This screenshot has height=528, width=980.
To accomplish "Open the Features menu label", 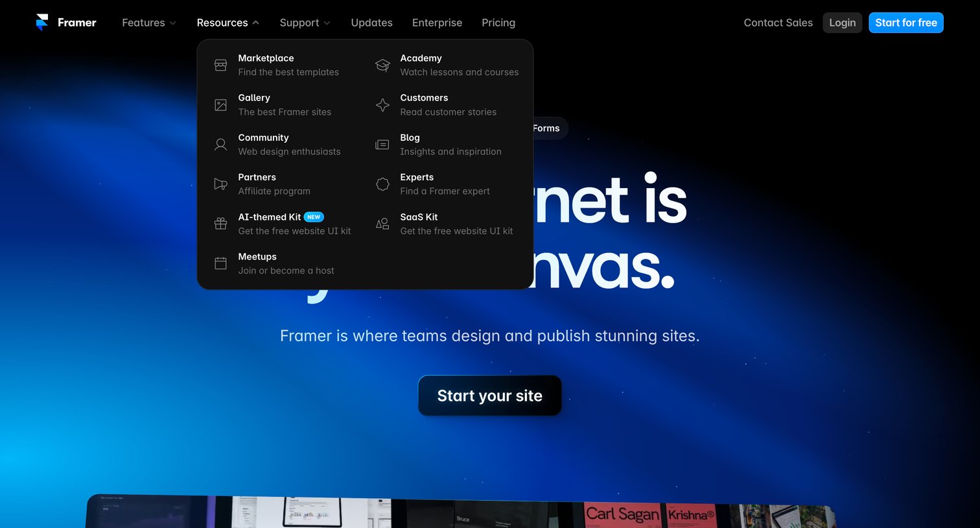I will tap(143, 23).
